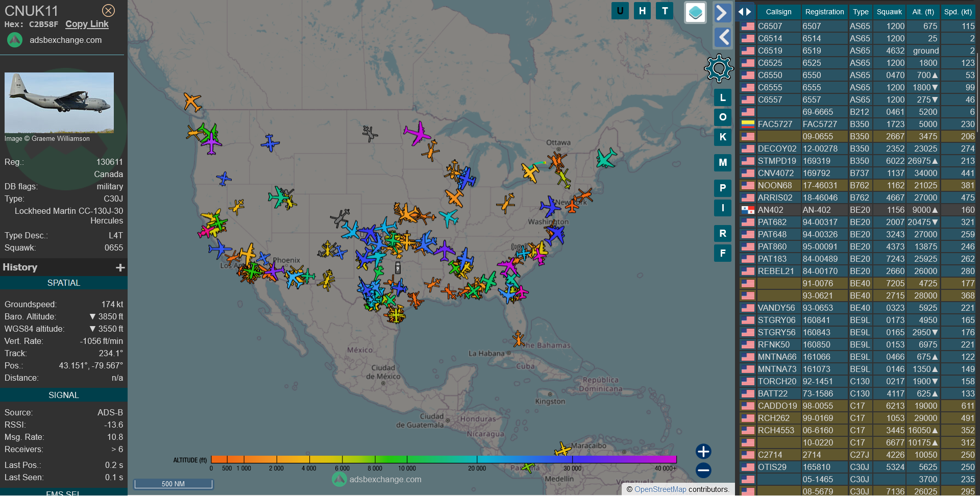Select the TORCH20 C130 row

[x=857, y=381]
